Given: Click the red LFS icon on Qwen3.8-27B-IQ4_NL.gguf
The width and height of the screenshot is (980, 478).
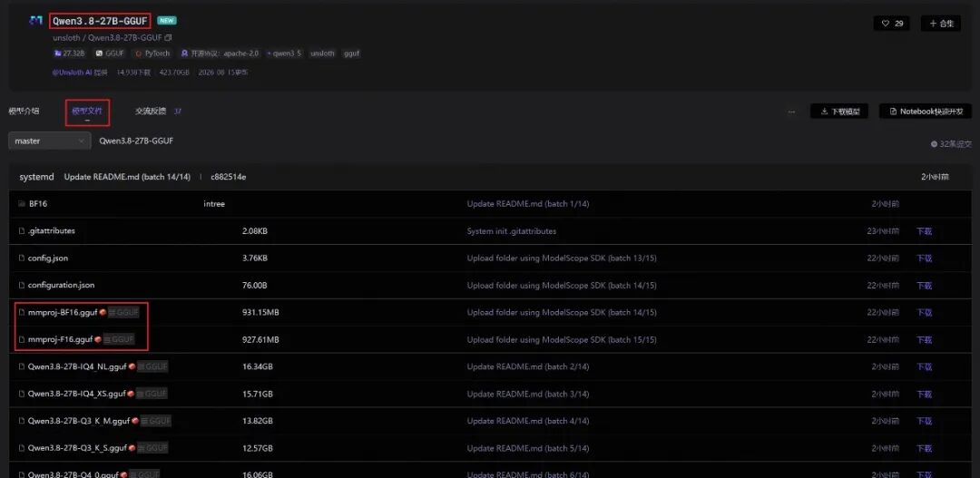Looking at the screenshot, I should (x=132, y=366).
